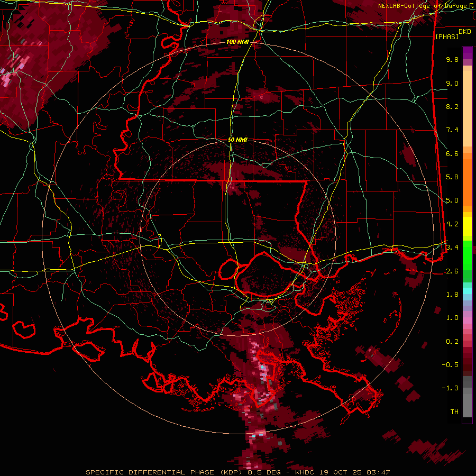Click the 50 NMI range ring label

pos(237,140)
